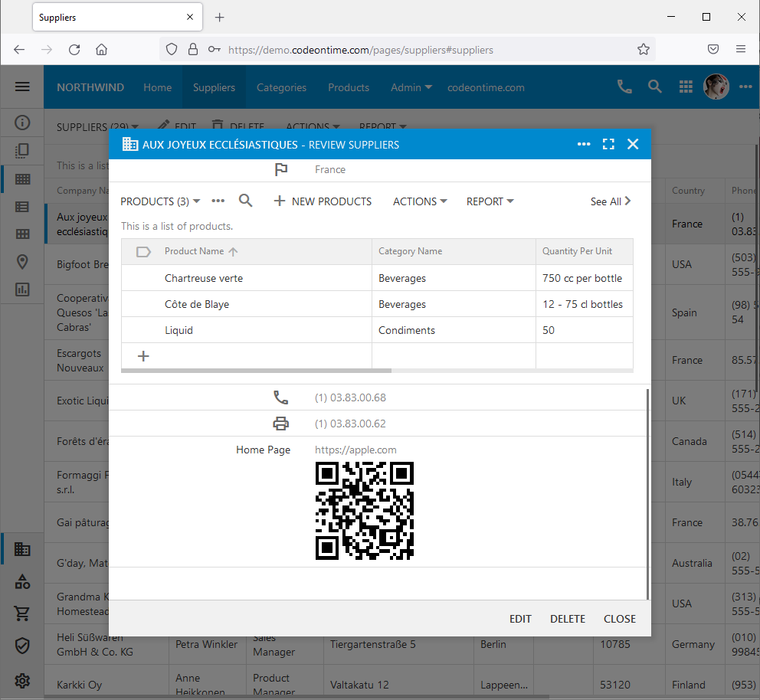Open the REPORT dropdown in the dialog
This screenshot has height=700, width=760.
(x=489, y=201)
